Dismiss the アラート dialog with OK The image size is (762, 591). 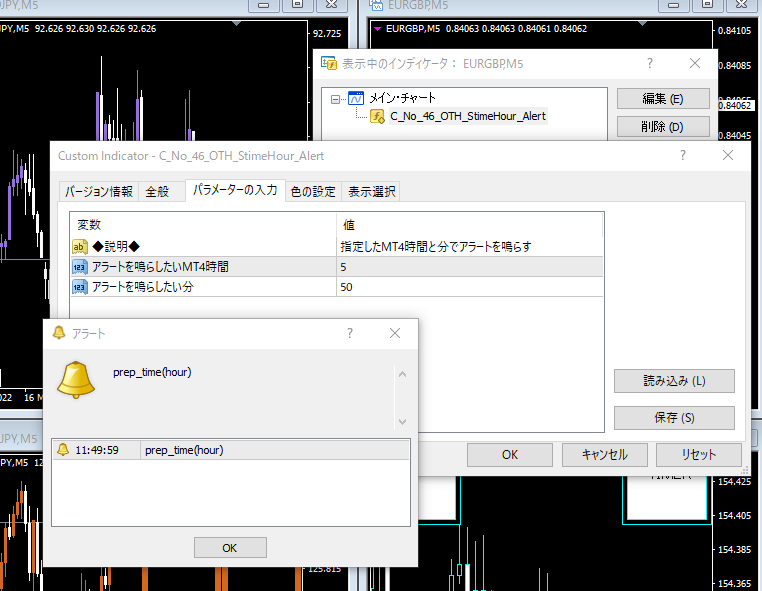tap(230, 548)
